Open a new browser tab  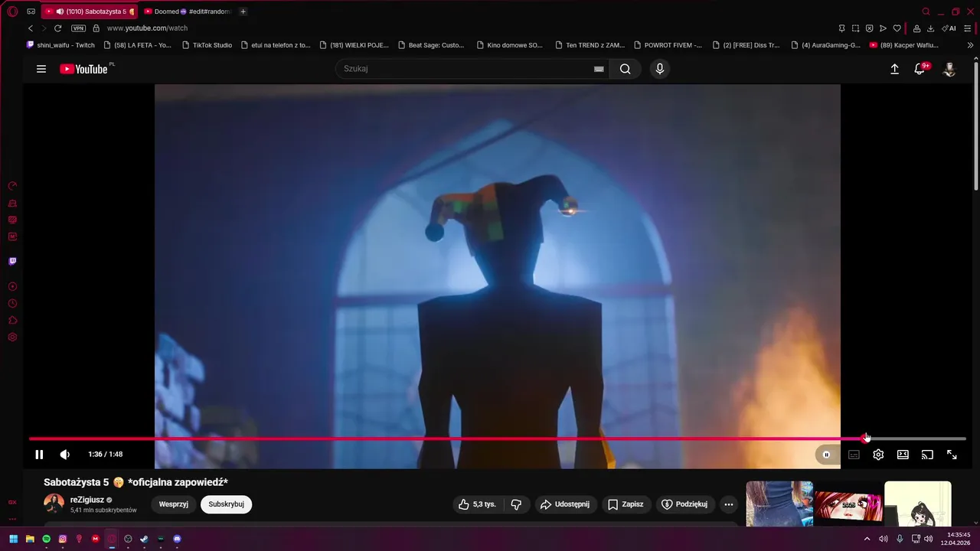(x=243, y=11)
